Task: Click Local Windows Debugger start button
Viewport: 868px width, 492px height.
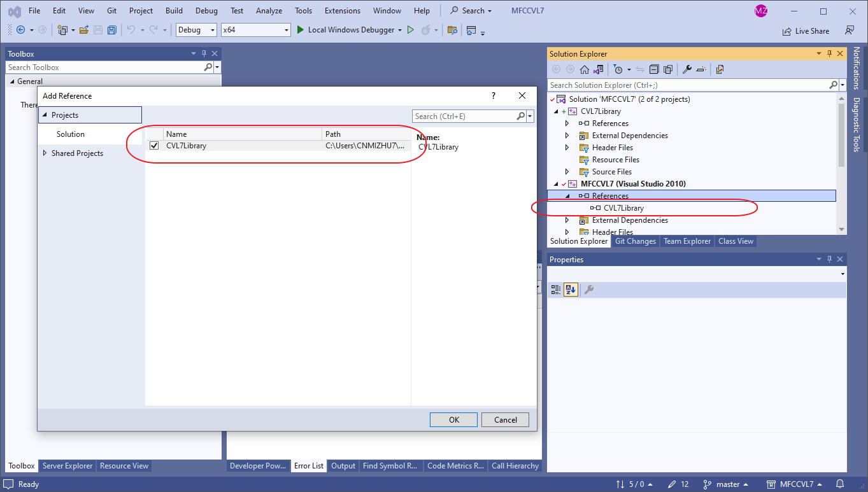Action: pyautogui.click(x=345, y=30)
